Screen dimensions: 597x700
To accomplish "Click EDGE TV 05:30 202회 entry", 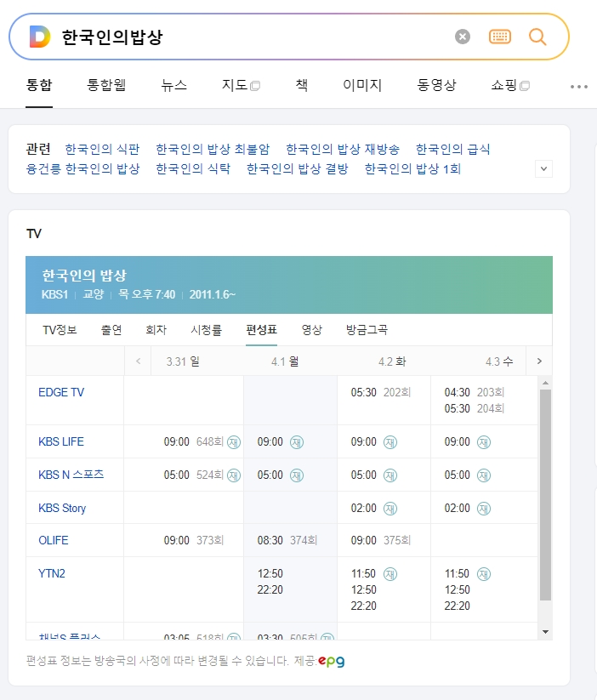I will click(381, 392).
